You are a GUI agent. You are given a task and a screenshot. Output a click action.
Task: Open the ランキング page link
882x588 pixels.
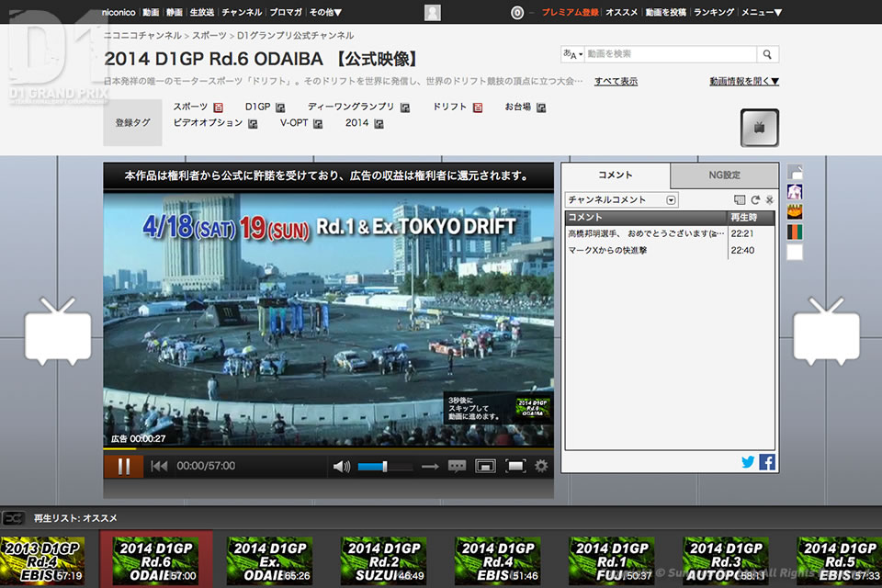[x=714, y=12]
